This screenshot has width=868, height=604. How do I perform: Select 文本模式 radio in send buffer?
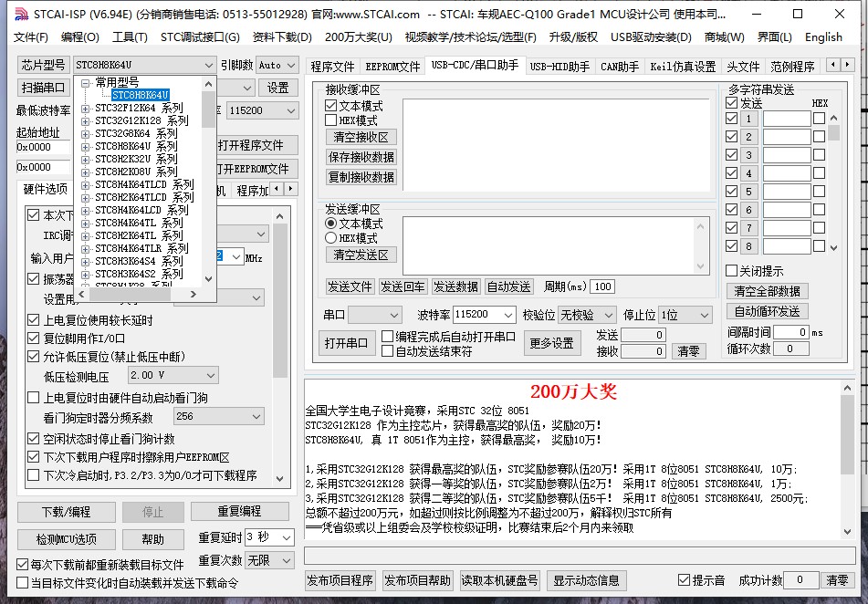pyautogui.click(x=331, y=224)
